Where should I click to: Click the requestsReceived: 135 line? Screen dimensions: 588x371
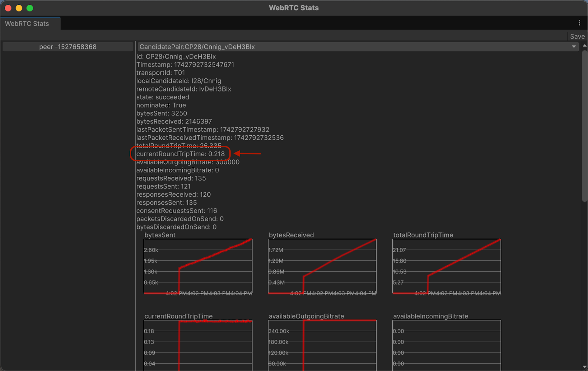pyautogui.click(x=171, y=178)
